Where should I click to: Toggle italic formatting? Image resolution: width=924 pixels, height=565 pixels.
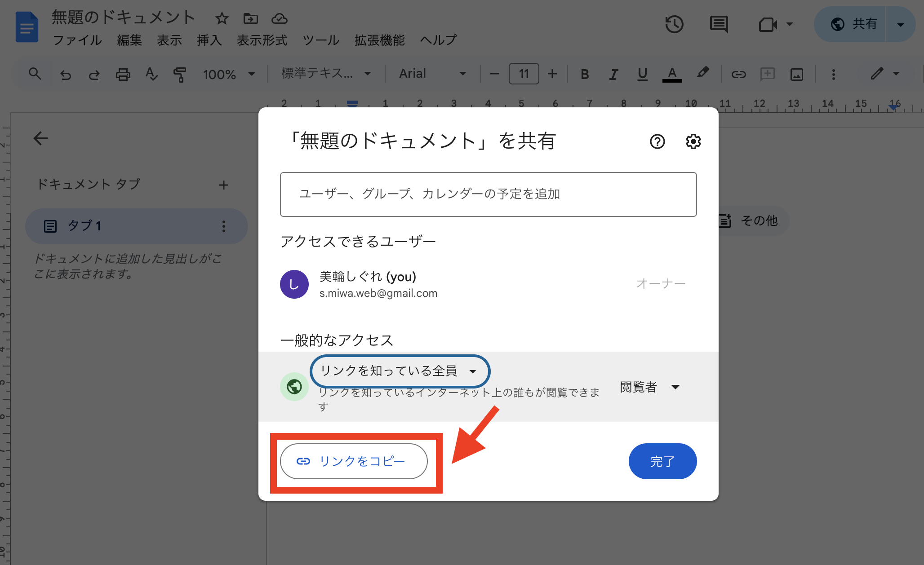(x=613, y=74)
